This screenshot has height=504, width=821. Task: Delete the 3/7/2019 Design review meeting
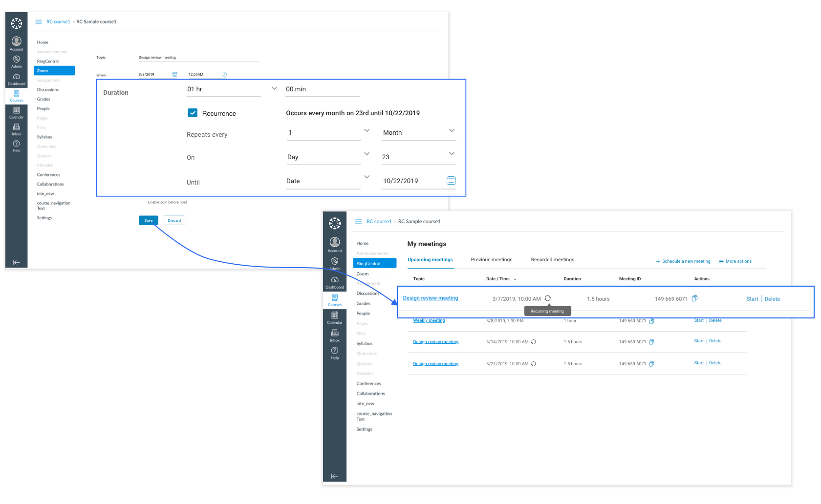772,299
